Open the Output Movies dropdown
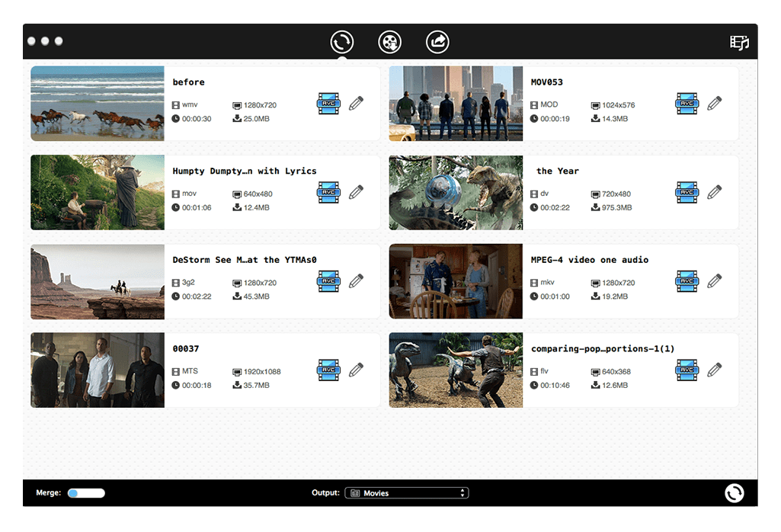Image resolution: width=781 pixels, height=532 pixels. [x=406, y=493]
